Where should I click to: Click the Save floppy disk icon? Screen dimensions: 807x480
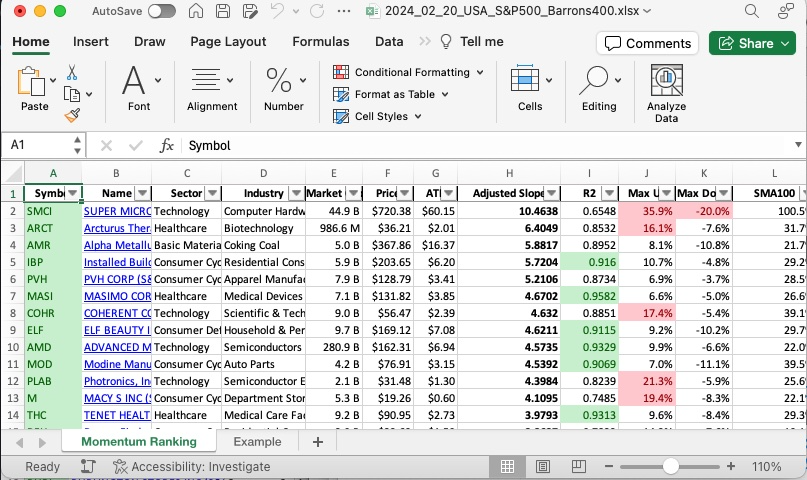pyautogui.click(x=223, y=11)
